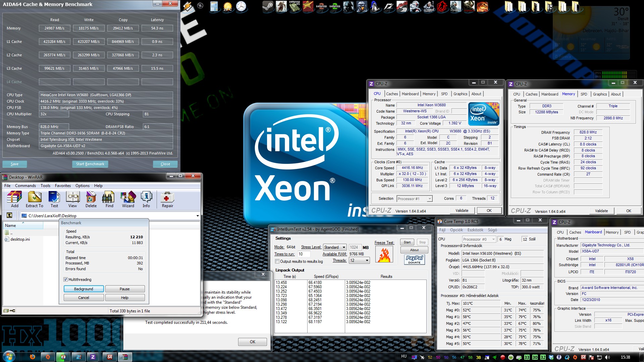The image size is (644, 362).
Task: Switch to Mainboard tab in the CPU-Z CPU window
Action: click(410, 94)
